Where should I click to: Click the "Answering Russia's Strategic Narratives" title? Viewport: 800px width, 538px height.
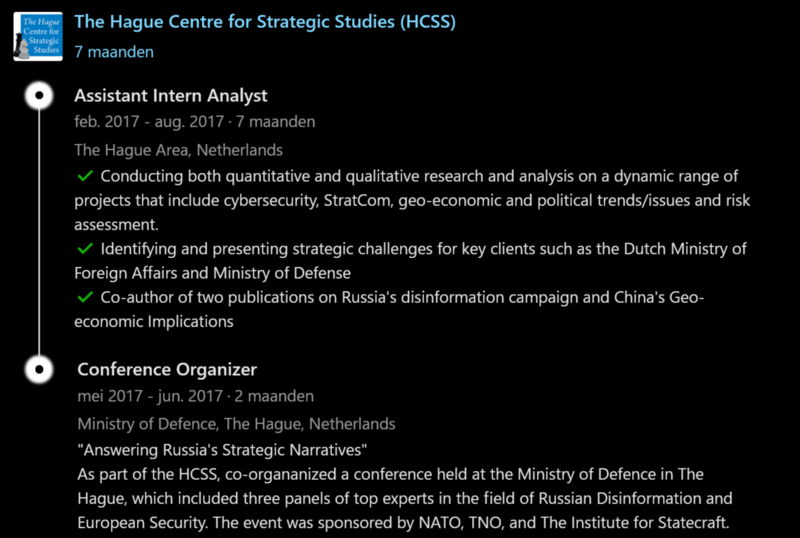(222, 450)
